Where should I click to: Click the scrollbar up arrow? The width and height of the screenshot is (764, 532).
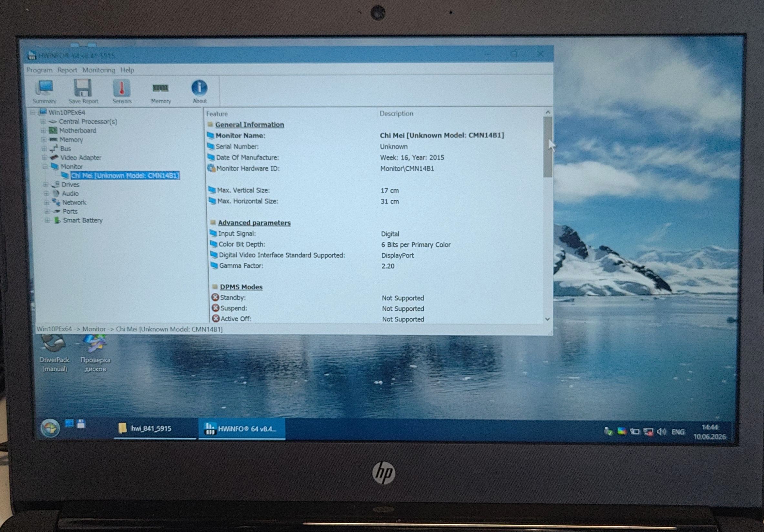point(548,112)
